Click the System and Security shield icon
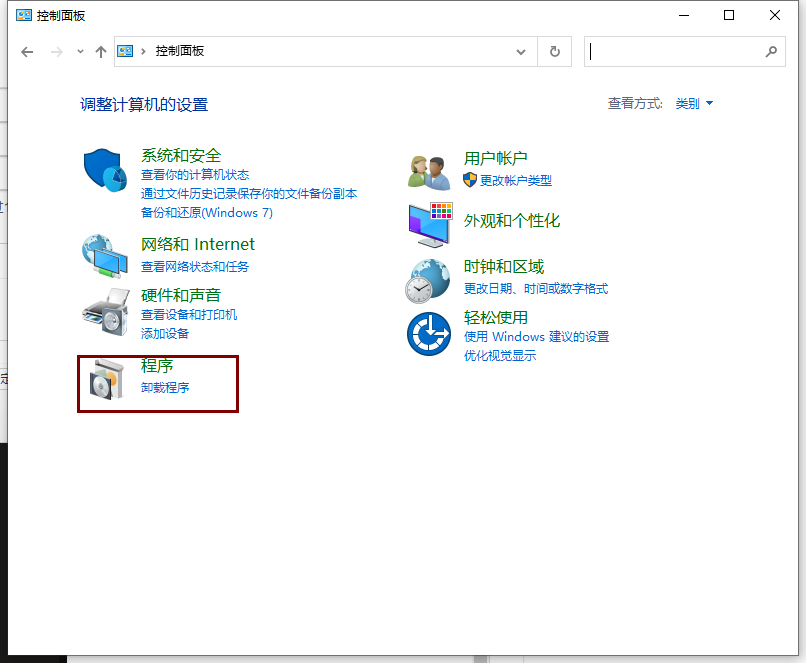806x663 pixels. 105,172
